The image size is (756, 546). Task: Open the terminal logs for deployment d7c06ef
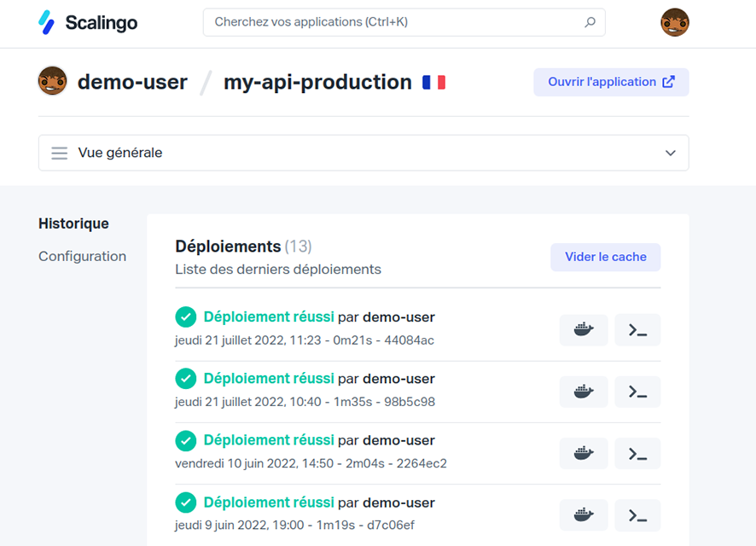pos(637,514)
